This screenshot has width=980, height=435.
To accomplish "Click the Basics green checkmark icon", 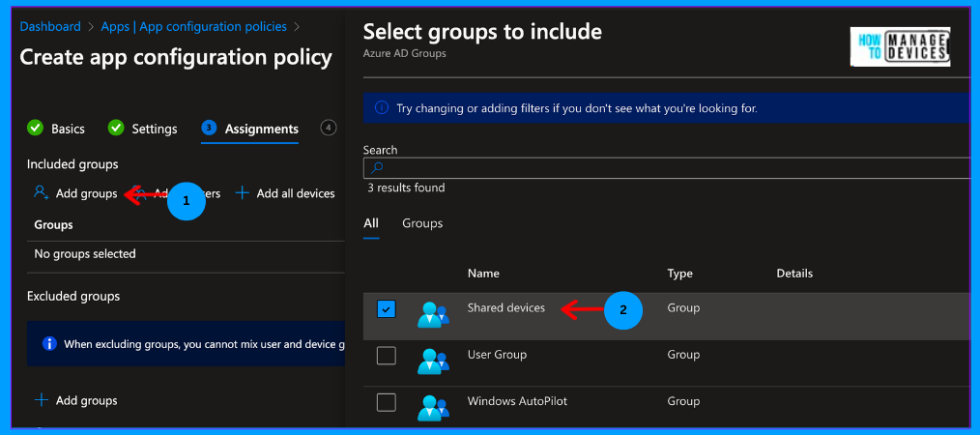I will [36, 129].
